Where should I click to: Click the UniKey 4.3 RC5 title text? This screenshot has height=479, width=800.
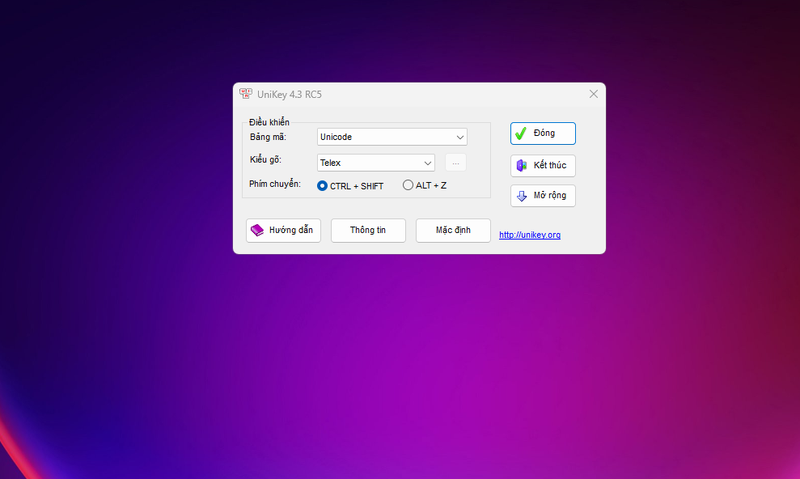click(289, 94)
